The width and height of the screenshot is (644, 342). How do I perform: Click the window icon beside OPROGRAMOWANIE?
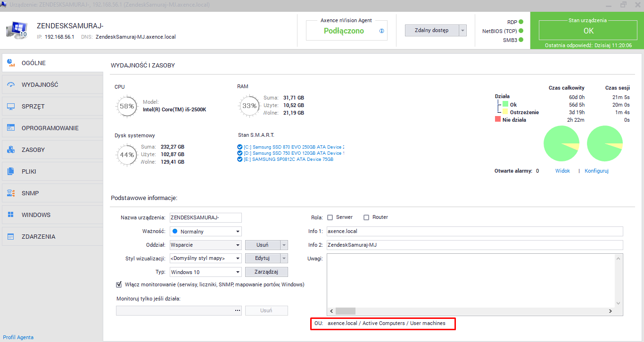(11, 128)
